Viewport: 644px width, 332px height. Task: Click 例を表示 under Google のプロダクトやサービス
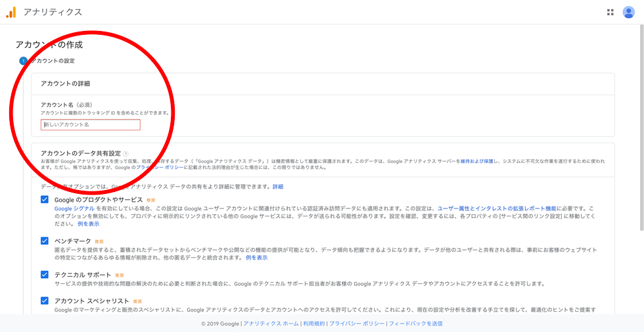[x=88, y=224]
